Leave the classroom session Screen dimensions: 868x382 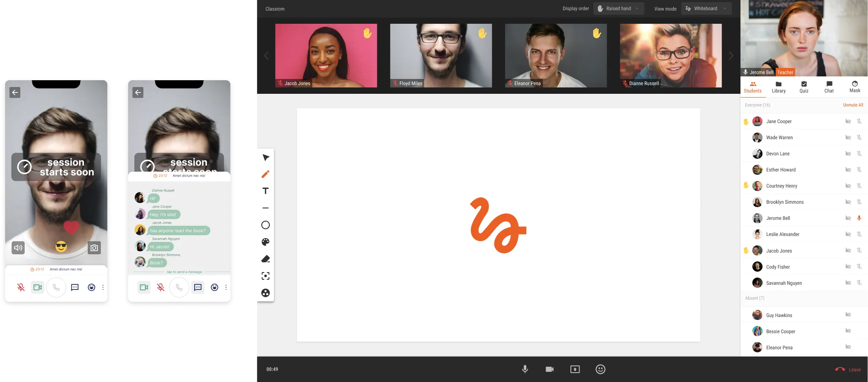[848, 370]
